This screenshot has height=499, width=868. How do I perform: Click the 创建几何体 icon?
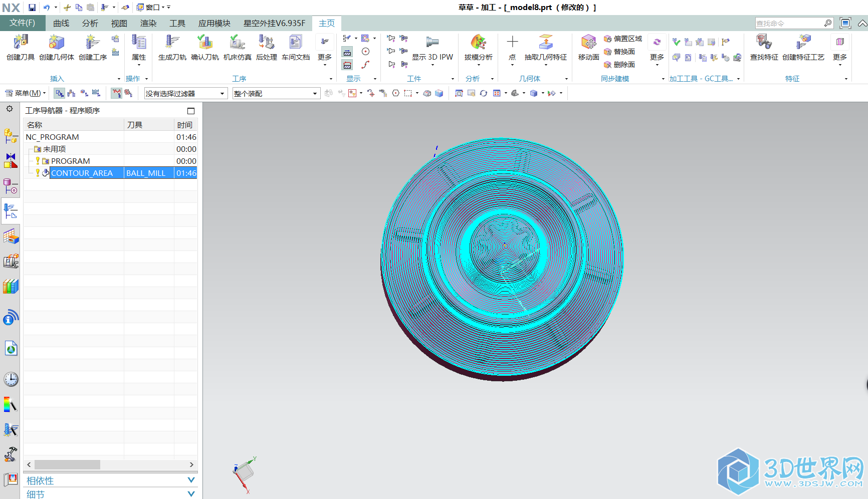point(57,48)
